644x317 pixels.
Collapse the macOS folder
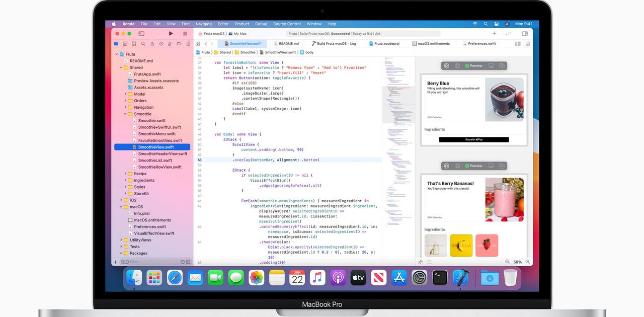pos(121,207)
